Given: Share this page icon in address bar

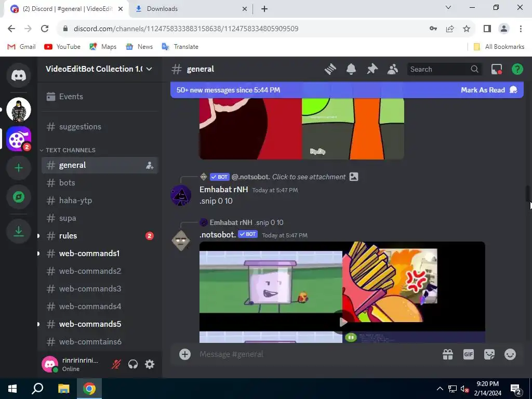Looking at the screenshot, I should click(x=450, y=29).
